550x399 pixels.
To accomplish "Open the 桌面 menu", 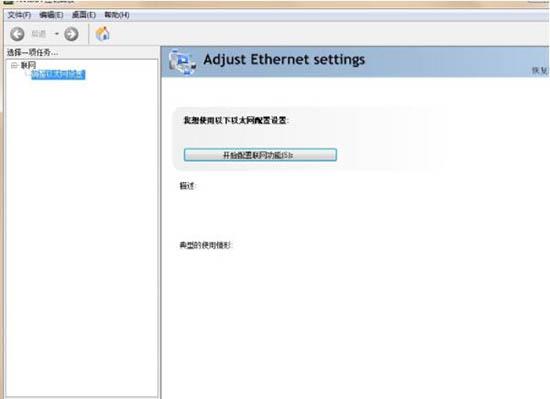I will [83, 15].
